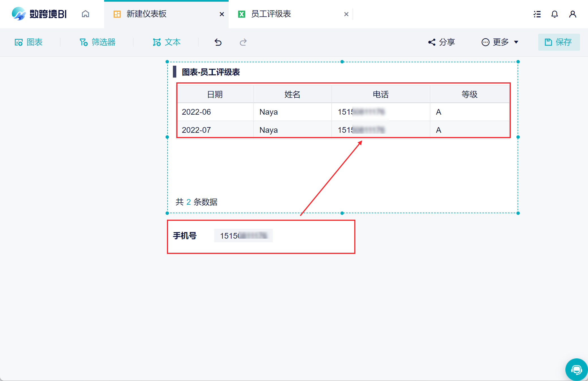Click the undo arrow
Image resolution: width=588 pixels, height=381 pixels.
pyautogui.click(x=218, y=42)
